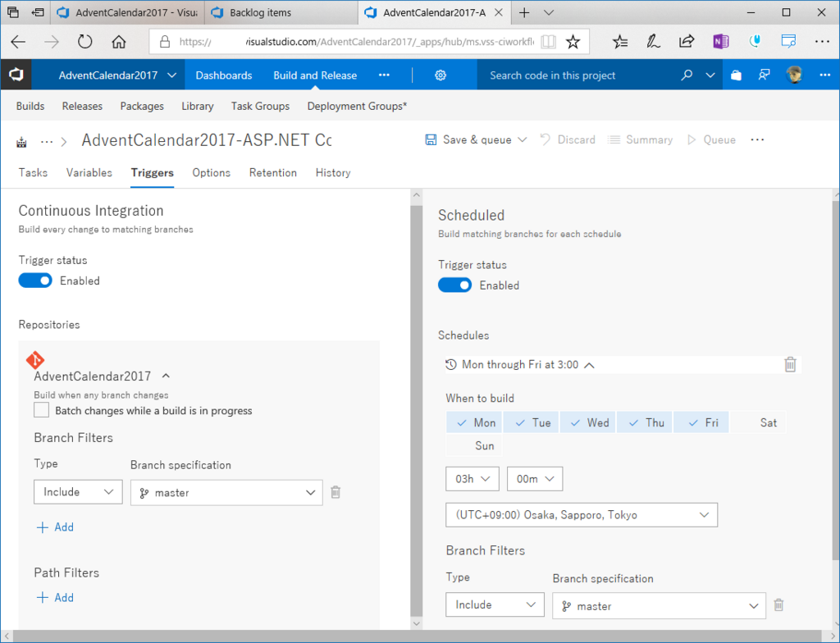The width and height of the screenshot is (840, 643).
Task: Delete the Mon through Fri schedule
Action: coord(790,364)
